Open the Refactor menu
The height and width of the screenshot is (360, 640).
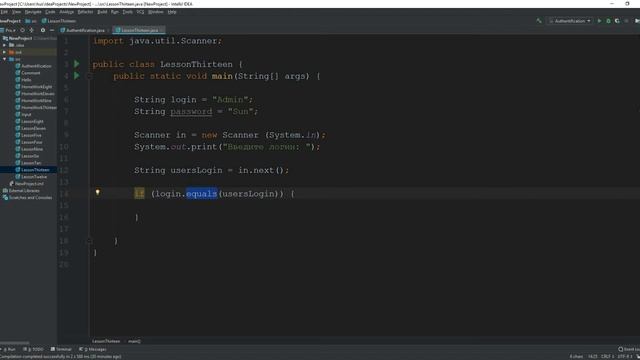pos(85,12)
